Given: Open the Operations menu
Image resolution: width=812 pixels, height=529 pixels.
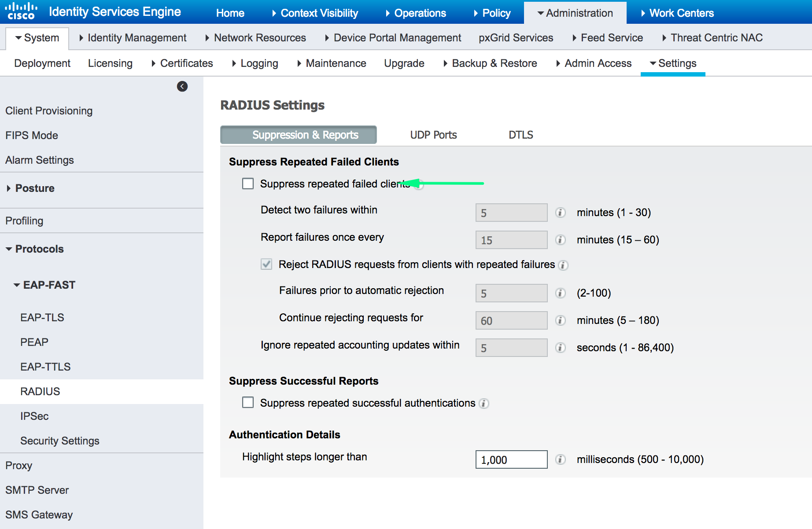Looking at the screenshot, I should click(x=419, y=13).
